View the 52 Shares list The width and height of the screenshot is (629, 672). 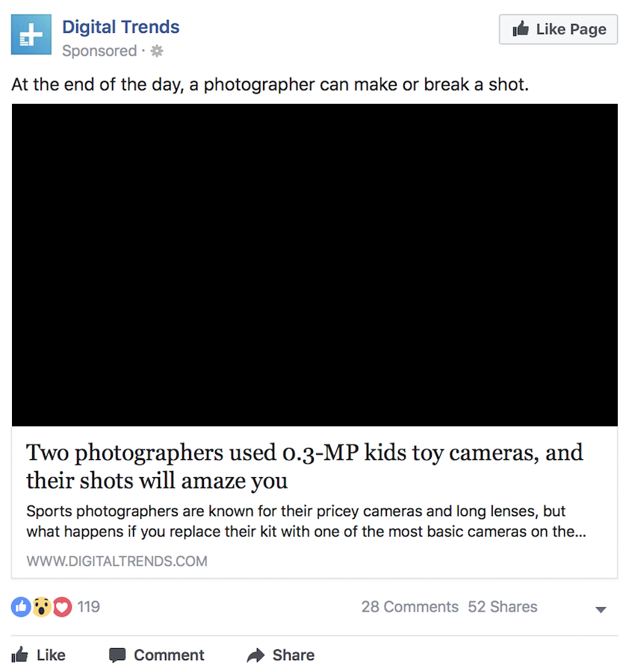pos(503,607)
